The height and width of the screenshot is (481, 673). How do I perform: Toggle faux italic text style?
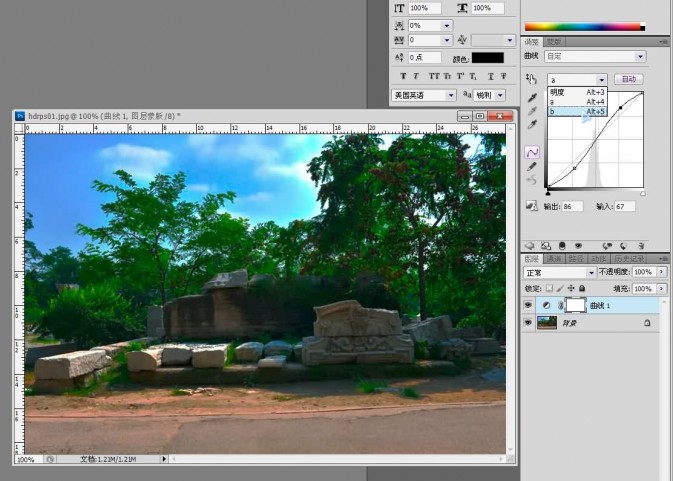point(416,76)
